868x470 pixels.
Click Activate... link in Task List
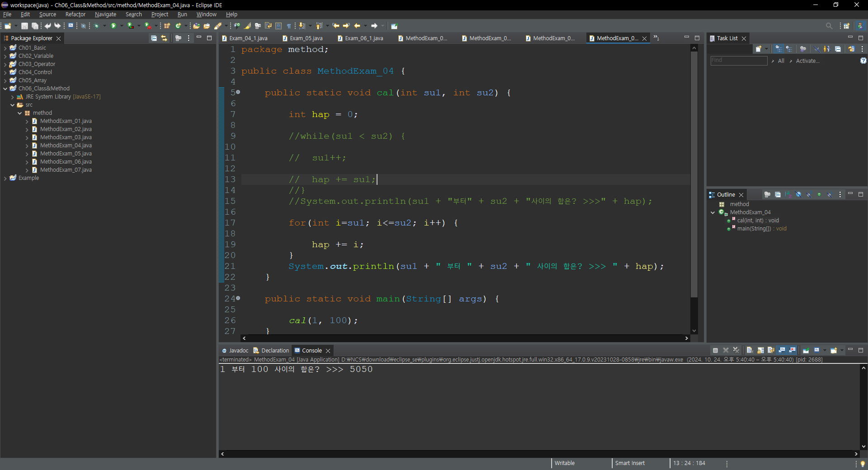807,61
